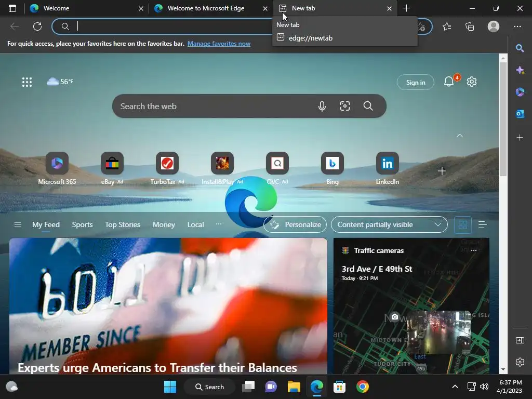Select the Top Stories feed tab

(x=123, y=224)
